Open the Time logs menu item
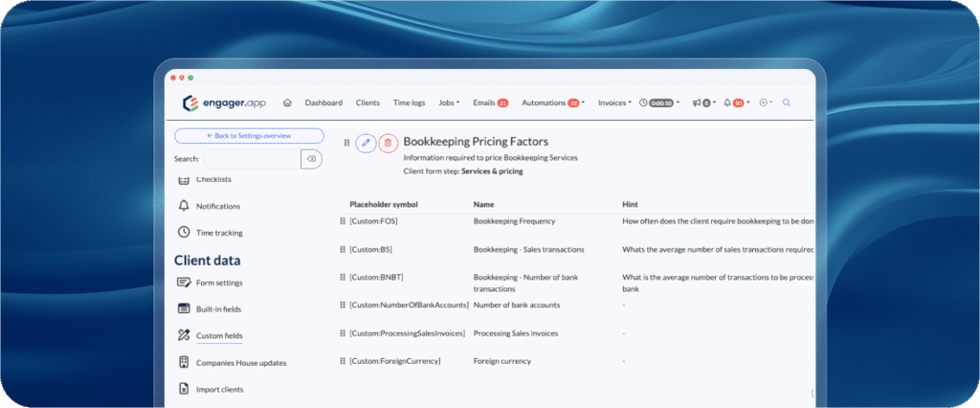Image resolution: width=980 pixels, height=408 pixels. [409, 102]
